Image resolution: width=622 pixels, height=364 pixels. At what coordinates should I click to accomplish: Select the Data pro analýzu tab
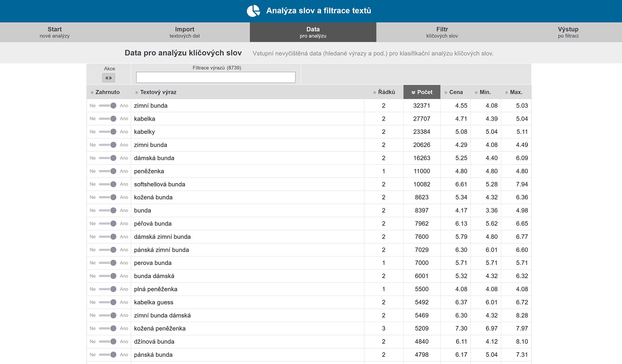(x=313, y=32)
